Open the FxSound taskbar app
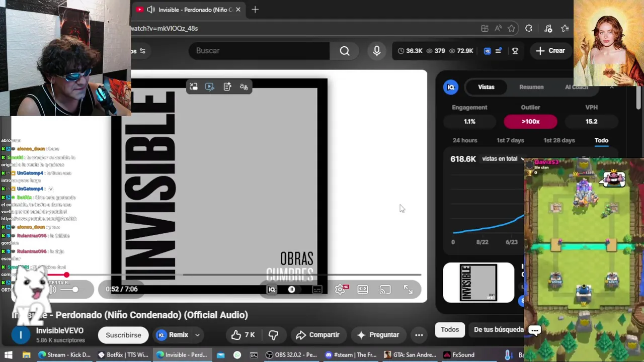 (459, 355)
